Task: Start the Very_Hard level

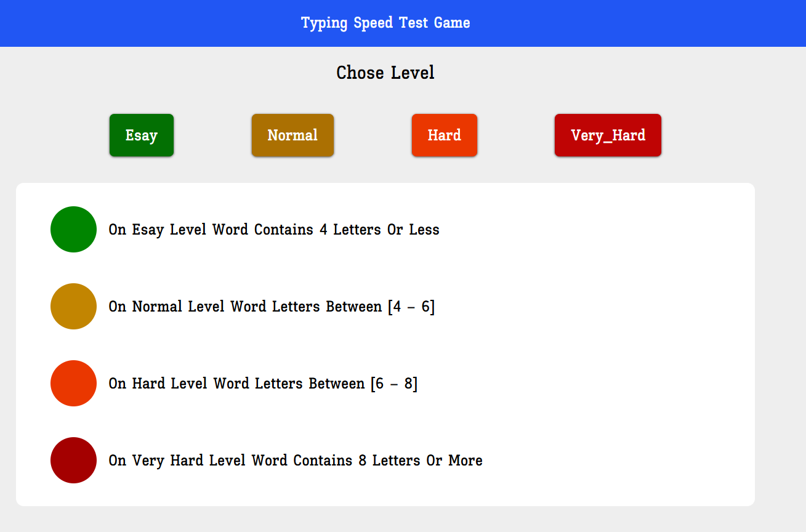Action: coord(608,135)
